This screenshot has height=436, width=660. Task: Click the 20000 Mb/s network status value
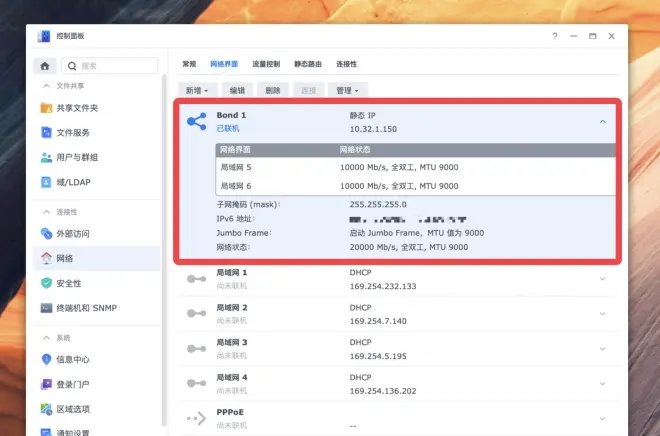coord(408,247)
